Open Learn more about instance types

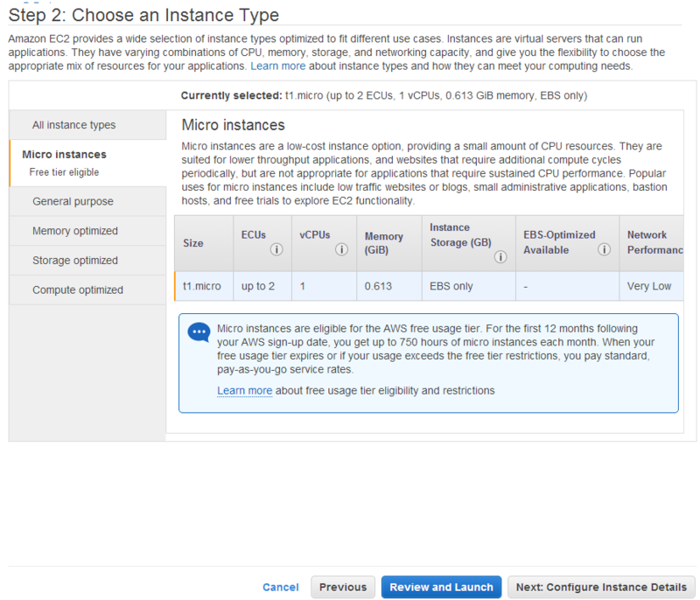277,66
